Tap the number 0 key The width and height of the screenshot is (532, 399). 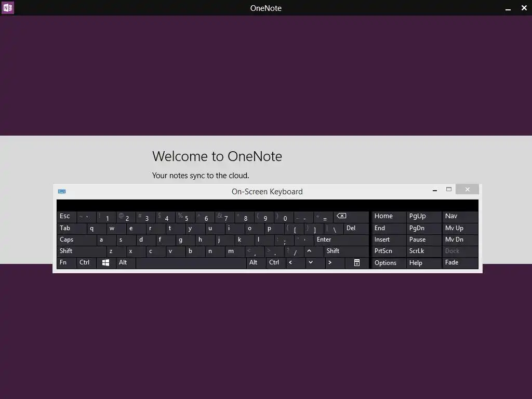click(284, 217)
